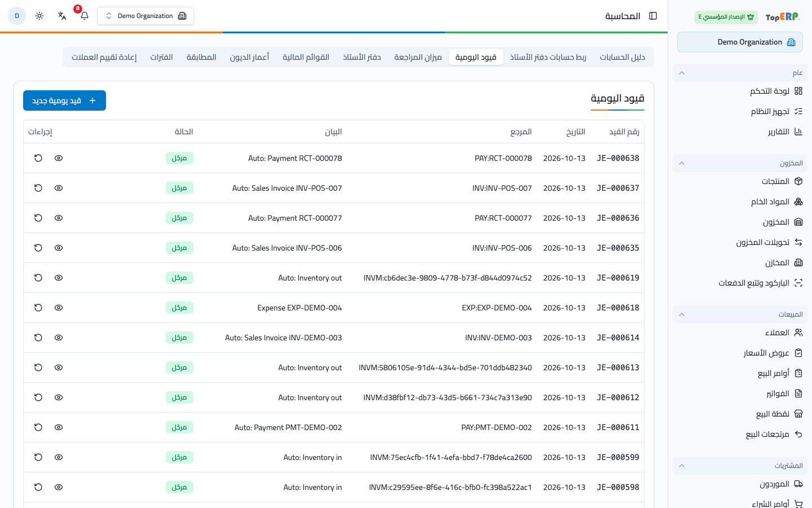View entry JE-000611 with eye icon

[x=59, y=427]
